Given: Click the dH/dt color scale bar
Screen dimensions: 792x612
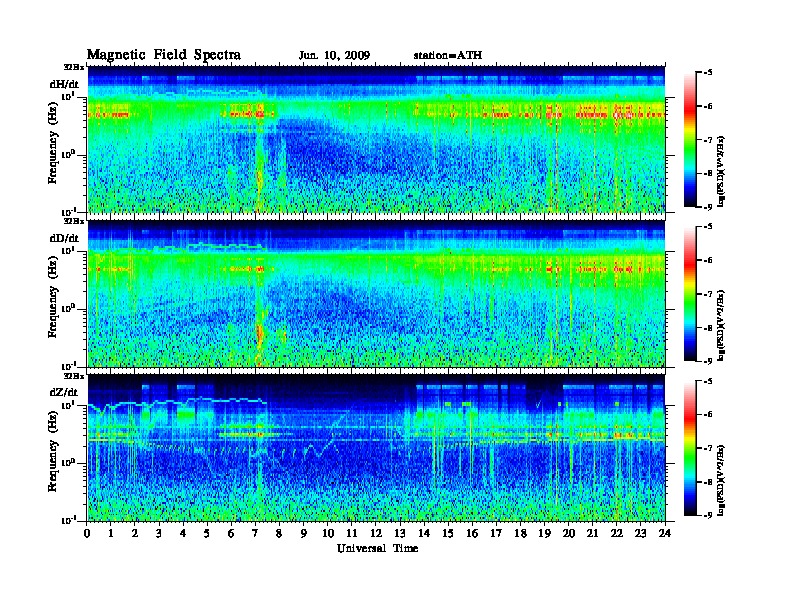Looking at the screenshot, I should point(690,140).
